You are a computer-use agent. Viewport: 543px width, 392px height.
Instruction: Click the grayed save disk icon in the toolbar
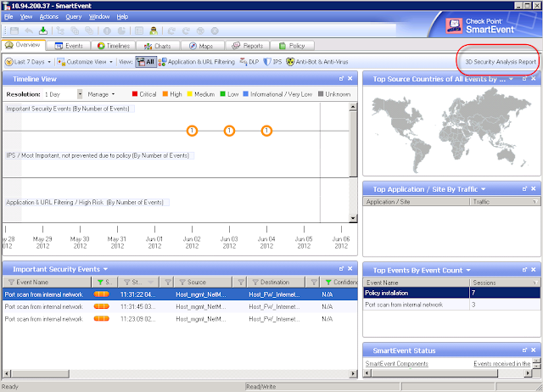[14, 31]
